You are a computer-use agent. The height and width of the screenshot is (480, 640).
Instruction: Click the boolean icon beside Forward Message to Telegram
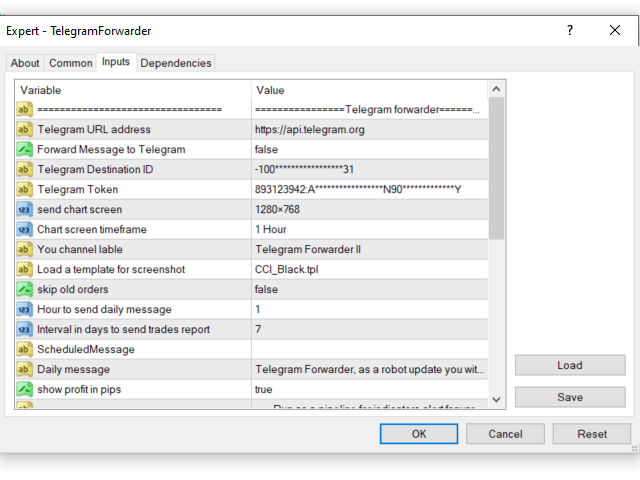click(x=24, y=150)
